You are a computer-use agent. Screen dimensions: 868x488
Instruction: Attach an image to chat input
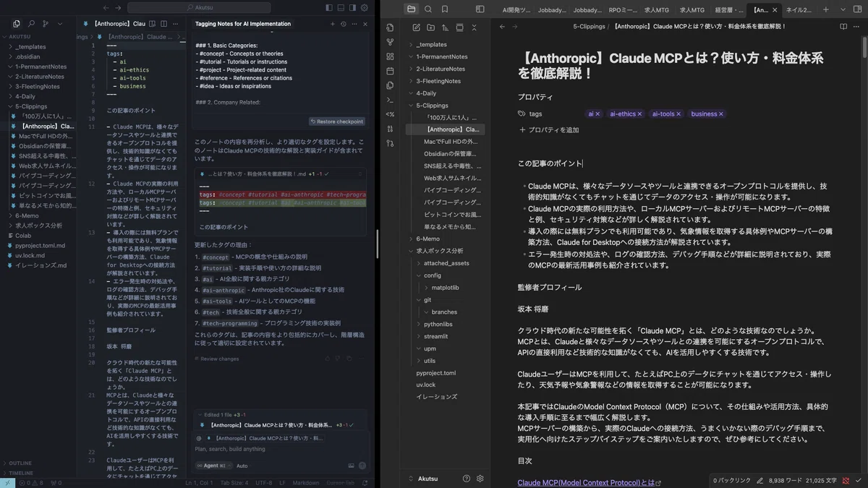coord(352,466)
